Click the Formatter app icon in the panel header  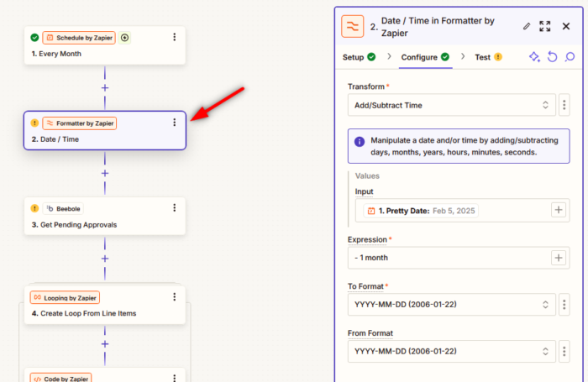[353, 26]
